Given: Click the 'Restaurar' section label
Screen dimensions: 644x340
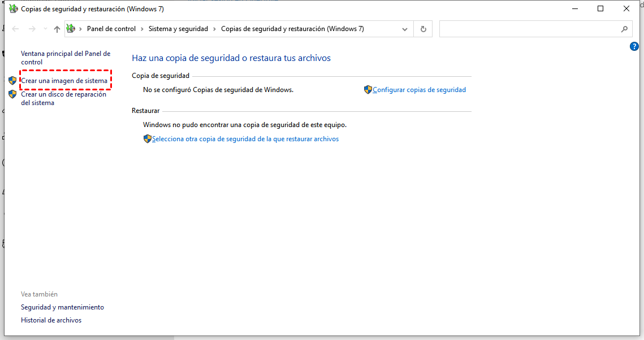Looking at the screenshot, I should pyautogui.click(x=146, y=111).
